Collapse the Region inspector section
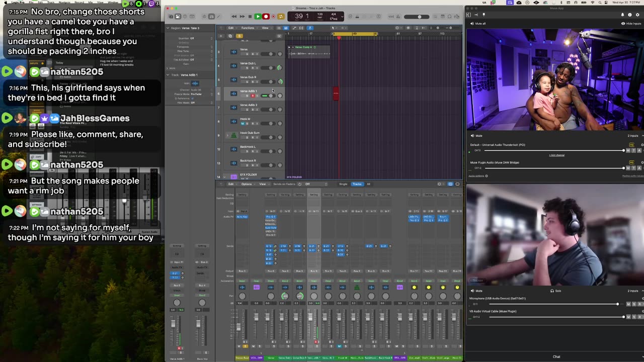Screen dimensions: 644x362 click(x=168, y=28)
